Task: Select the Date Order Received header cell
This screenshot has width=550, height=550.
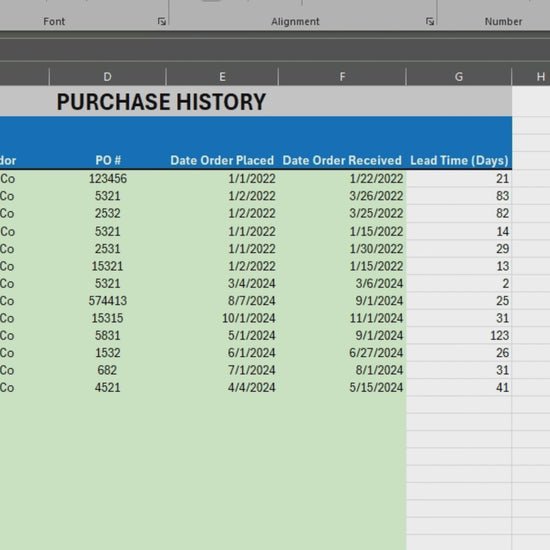Action: coord(342,160)
